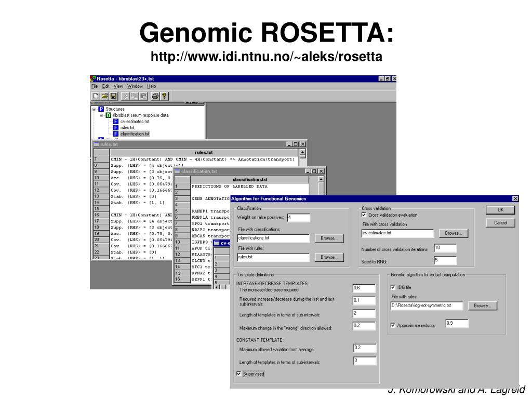This screenshot has width=532, height=399.
Task: Select the Structures tree label
Action: 115,109
